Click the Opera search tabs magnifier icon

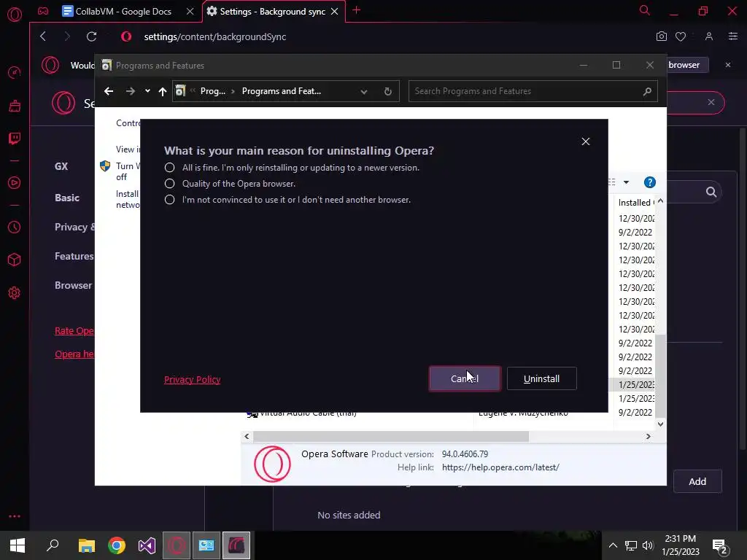click(645, 10)
